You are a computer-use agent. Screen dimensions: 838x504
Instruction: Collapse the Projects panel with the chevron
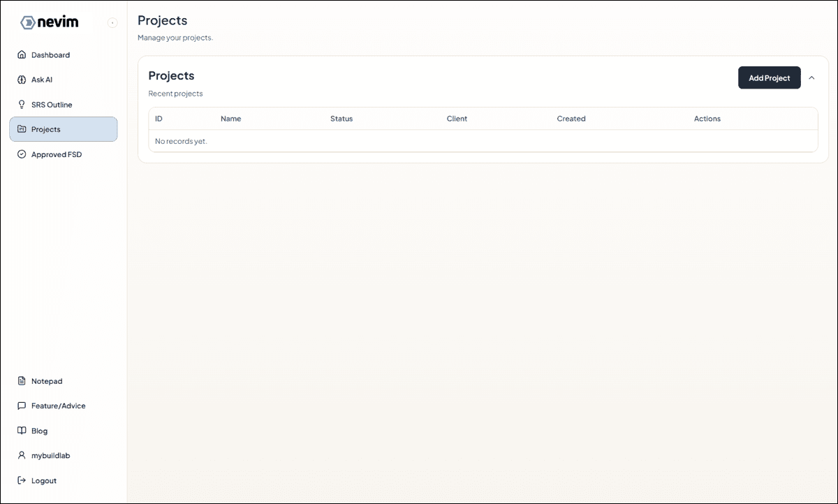pos(811,77)
